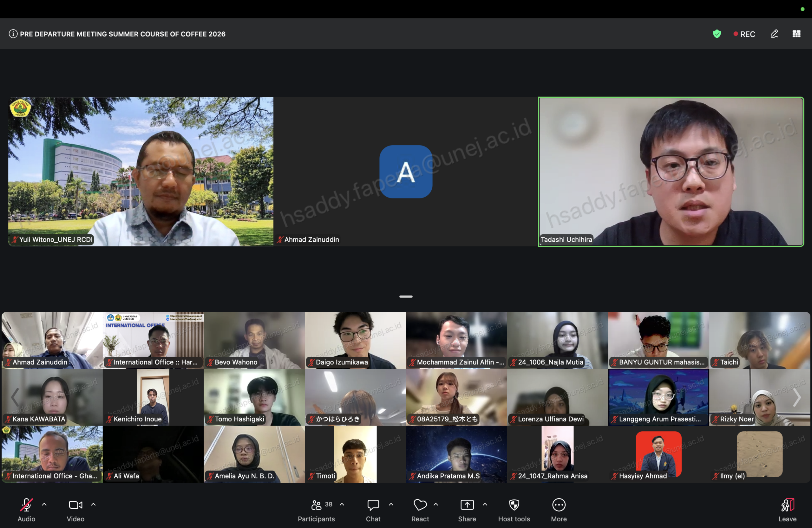Select Amelia Ayu N. B. D.'s thumbnail
This screenshot has height=528, width=812.
click(254, 454)
